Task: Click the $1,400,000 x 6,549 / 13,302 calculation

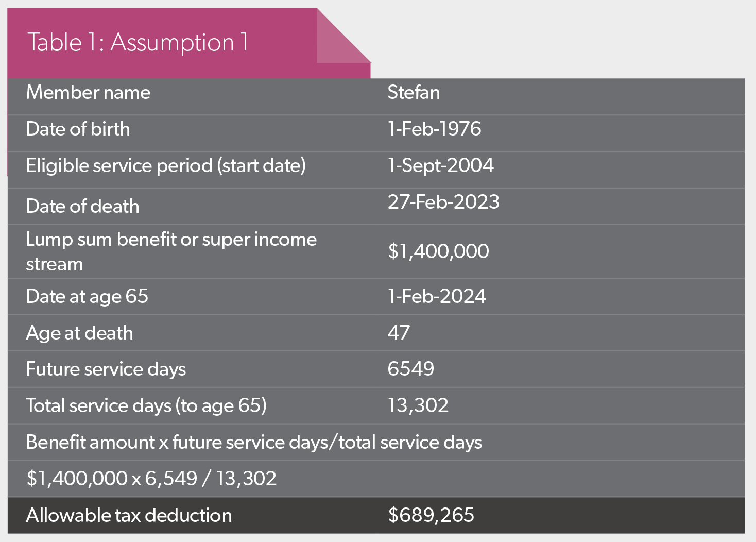Action: point(151,479)
